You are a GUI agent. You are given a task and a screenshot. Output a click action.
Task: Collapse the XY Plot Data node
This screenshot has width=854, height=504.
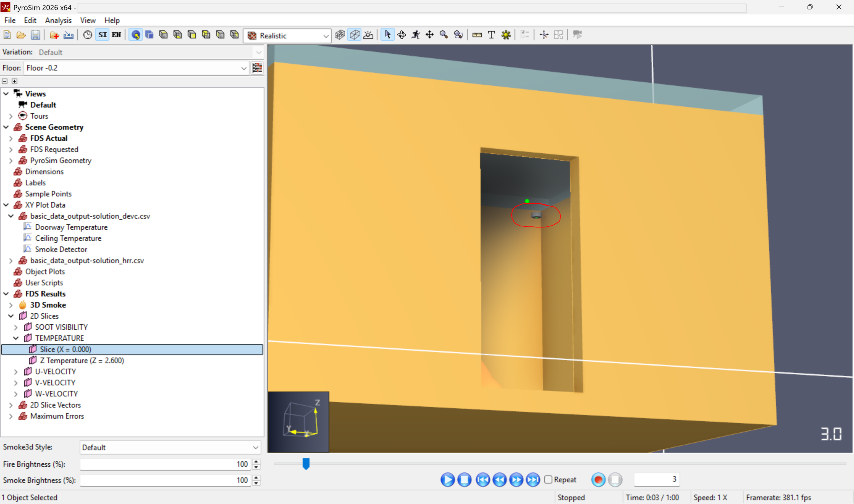pos(6,205)
